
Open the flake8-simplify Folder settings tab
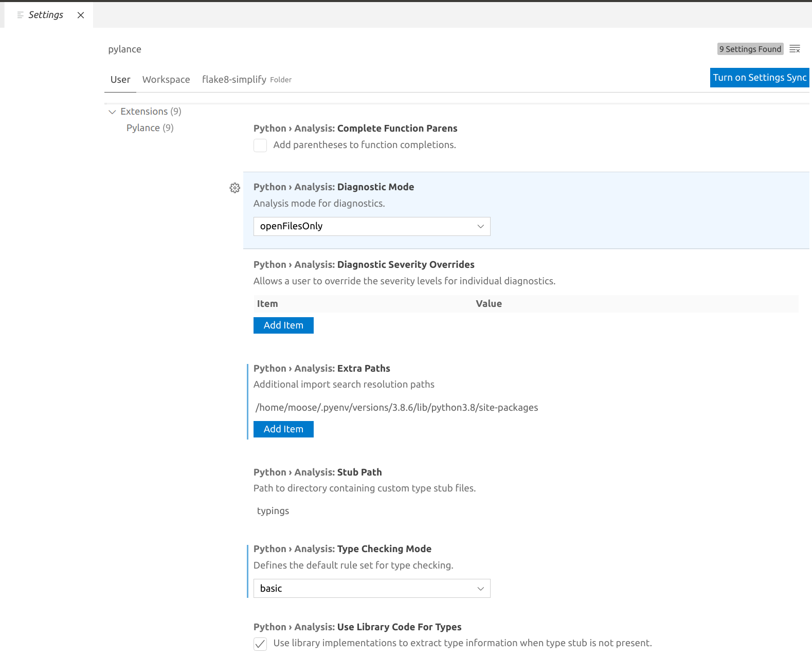(247, 79)
